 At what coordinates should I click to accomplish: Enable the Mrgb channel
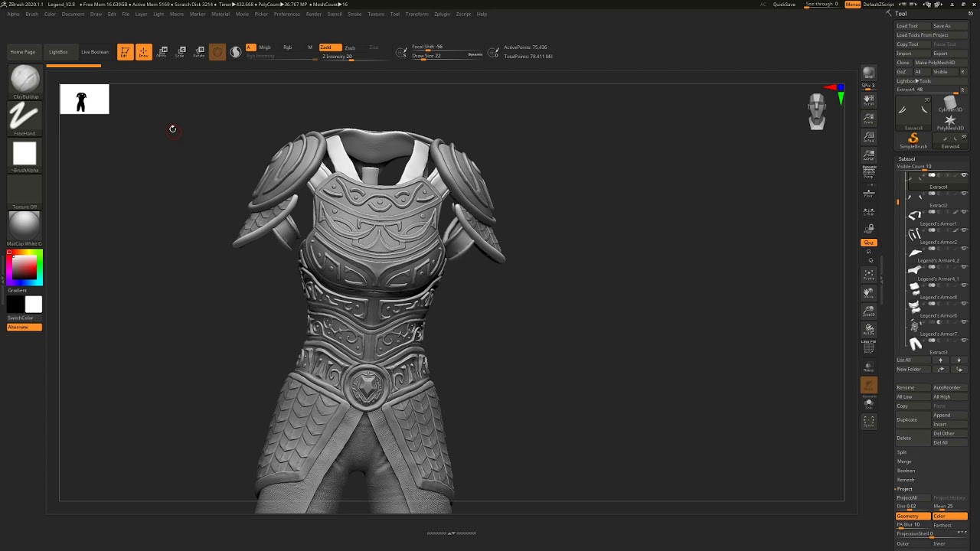(265, 47)
